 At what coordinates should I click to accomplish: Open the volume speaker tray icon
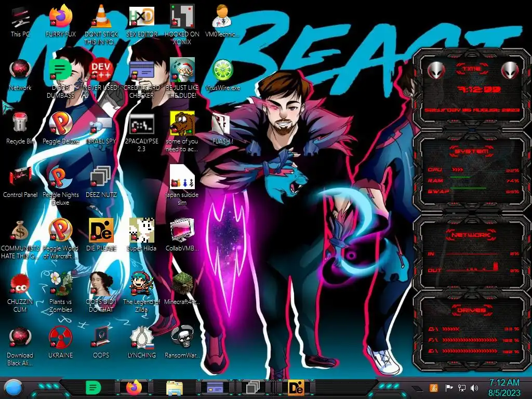(474, 388)
